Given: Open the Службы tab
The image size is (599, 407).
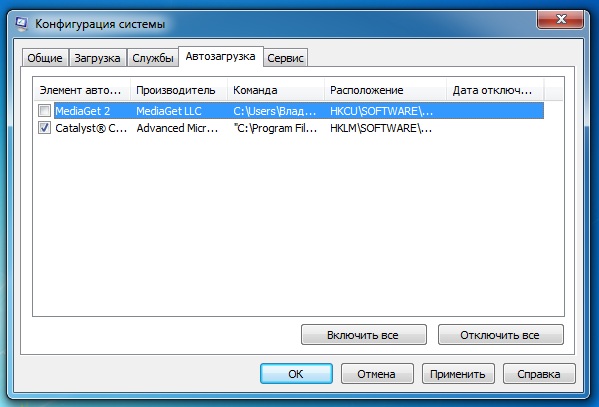Looking at the screenshot, I should click(153, 58).
